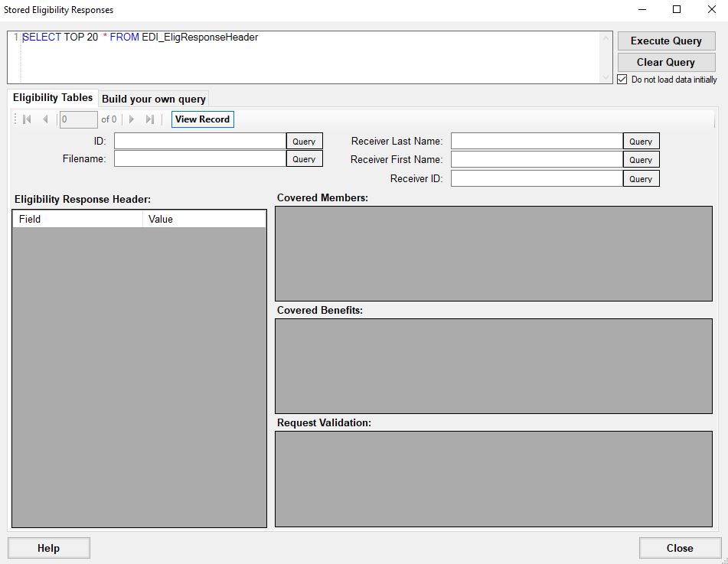Click Query button next to Filename field

pos(304,158)
